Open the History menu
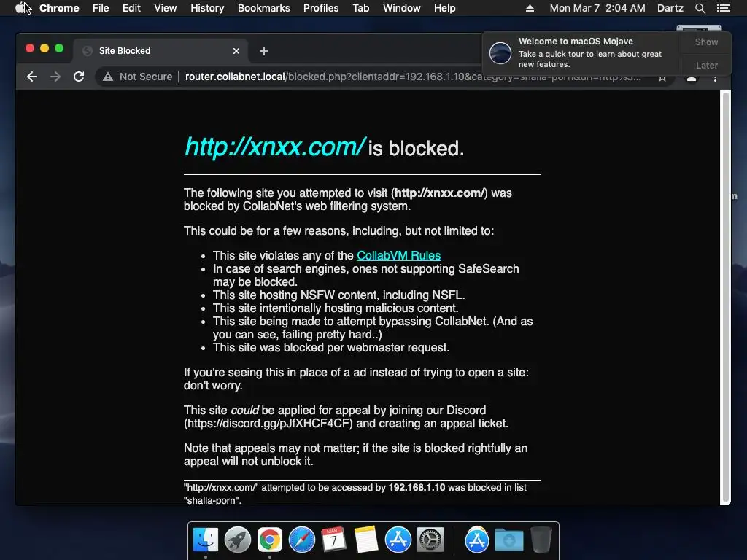The height and width of the screenshot is (560, 747). (207, 8)
